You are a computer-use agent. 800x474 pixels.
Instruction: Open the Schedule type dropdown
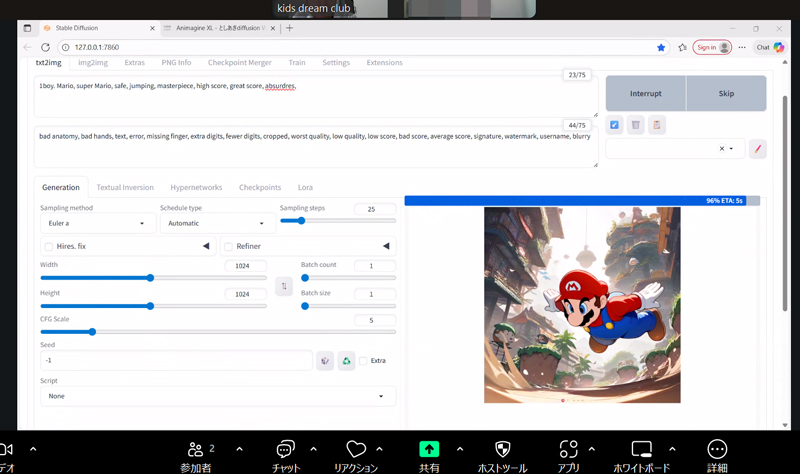(217, 223)
